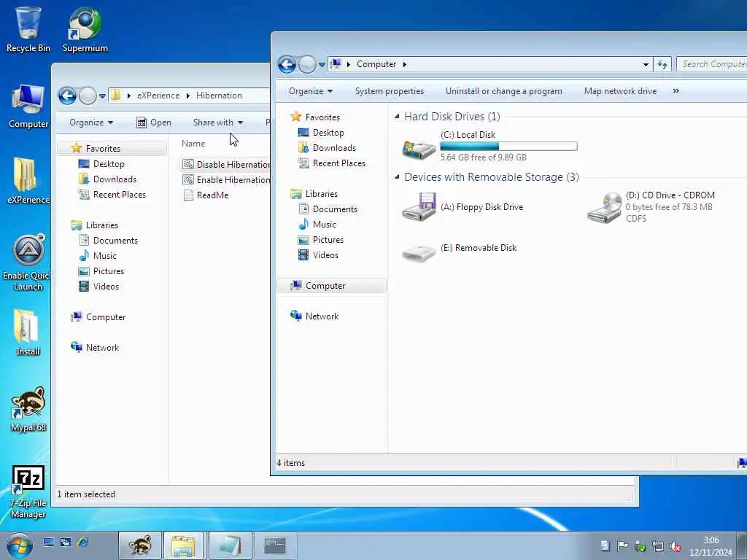Screen dimensions: 747x560
Task: Open the Recycle Bin desktop icon
Action: [x=28, y=28]
